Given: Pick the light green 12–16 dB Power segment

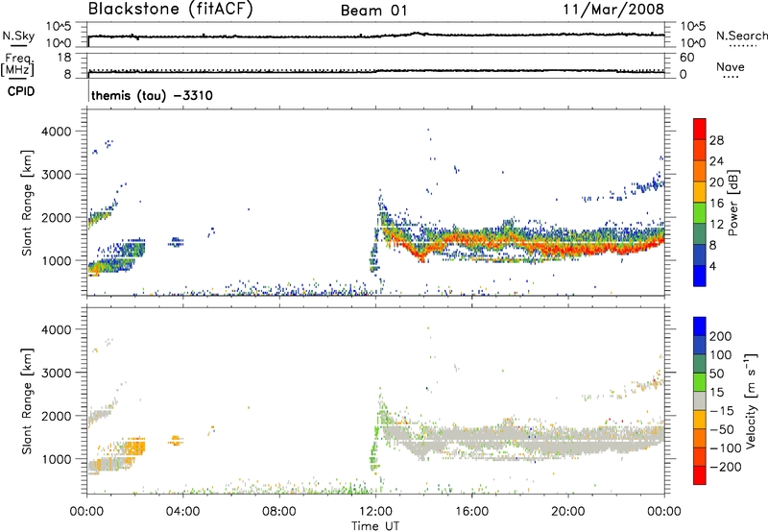Looking at the screenshot, I should click(x=700, y=212).
